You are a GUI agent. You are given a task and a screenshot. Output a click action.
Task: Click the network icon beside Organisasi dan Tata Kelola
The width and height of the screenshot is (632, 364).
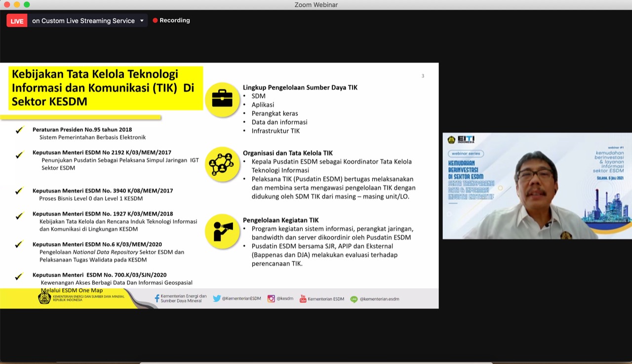222,164
